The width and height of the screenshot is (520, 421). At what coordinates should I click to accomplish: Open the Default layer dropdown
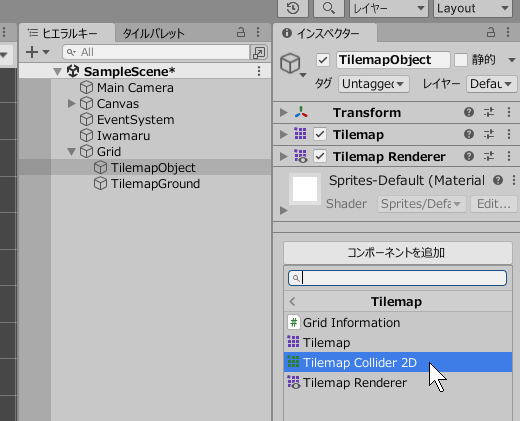point(492,84)
